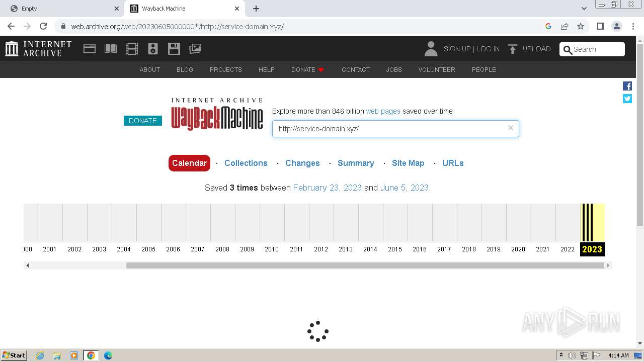This screenshot has width=644, height=362.
Task: Click DONATE in the navigation bar
Action: click(307, 69)
